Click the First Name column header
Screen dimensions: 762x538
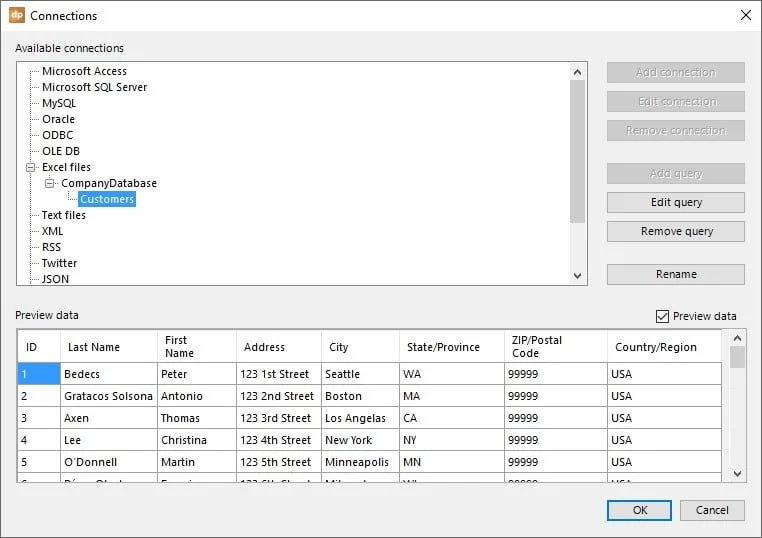(x=197, y=347)
